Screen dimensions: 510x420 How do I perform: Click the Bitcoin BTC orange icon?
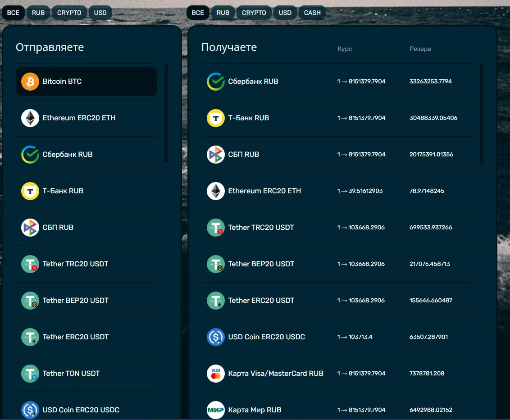click(30, 81)
